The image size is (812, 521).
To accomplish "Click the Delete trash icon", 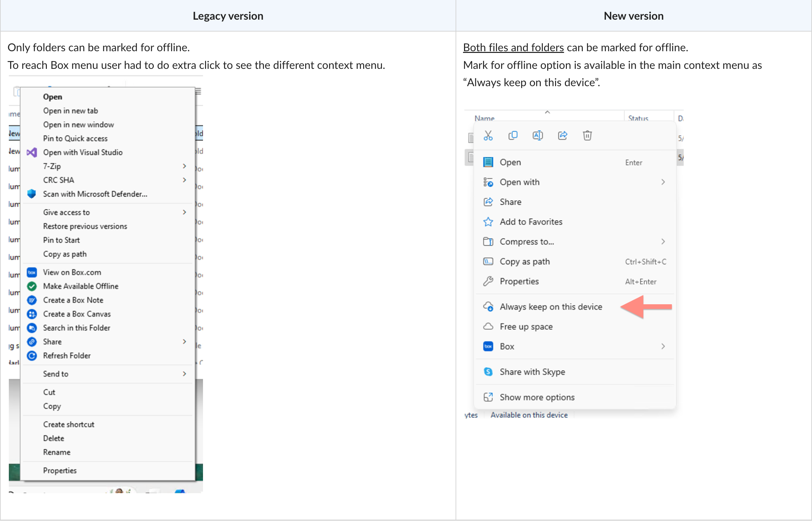I will 587,135.
